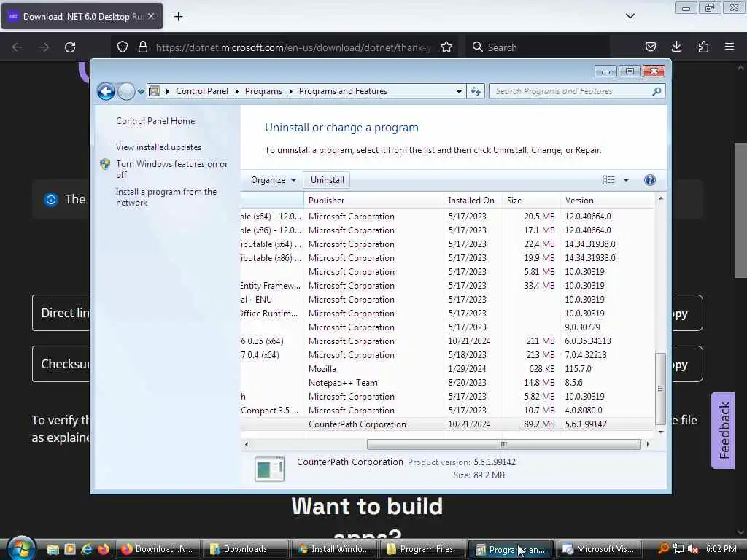The image size is (747, 560).
Task: Select the 20.5 MB row
Action: [447, 217]
